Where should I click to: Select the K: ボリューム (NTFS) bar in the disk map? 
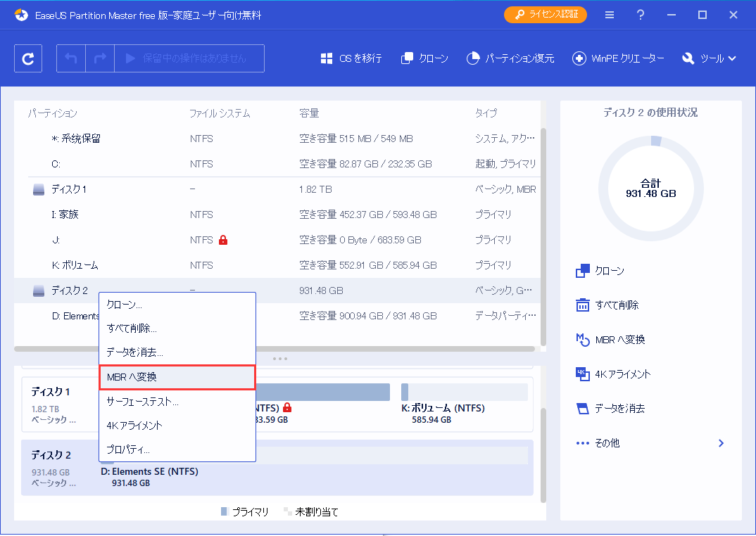[465, 392]
